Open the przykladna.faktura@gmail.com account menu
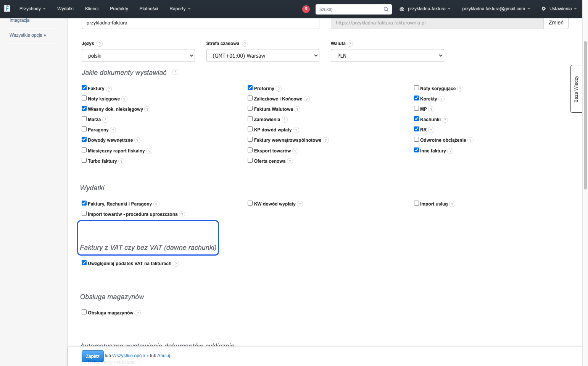This screenshot has width=588, height=366. point(496,9)
